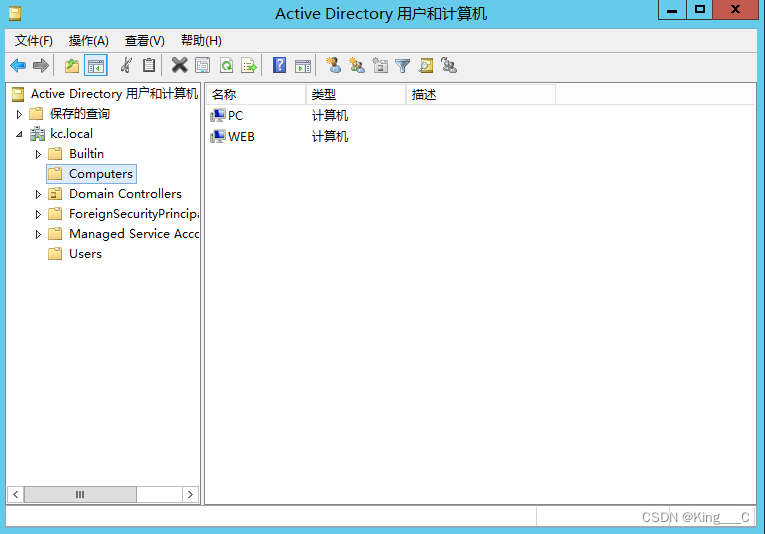Click the Delete X toolbar icon
The image size is (765, 534).
tap(180, 65)
